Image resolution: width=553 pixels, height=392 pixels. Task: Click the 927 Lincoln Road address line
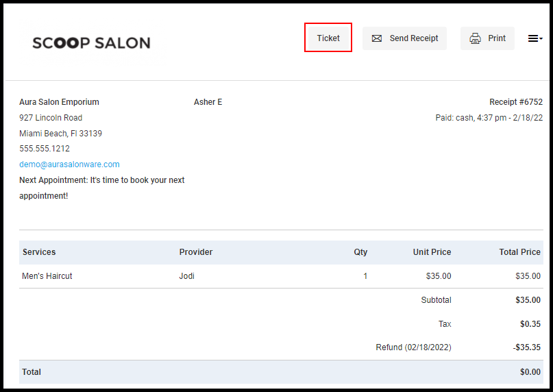click(51, 117)
